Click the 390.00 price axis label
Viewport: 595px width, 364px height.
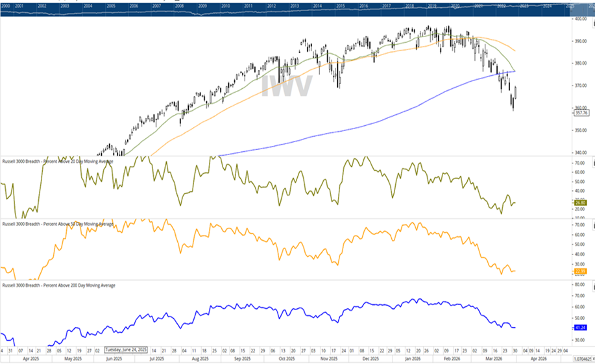[x=581, y=41]
